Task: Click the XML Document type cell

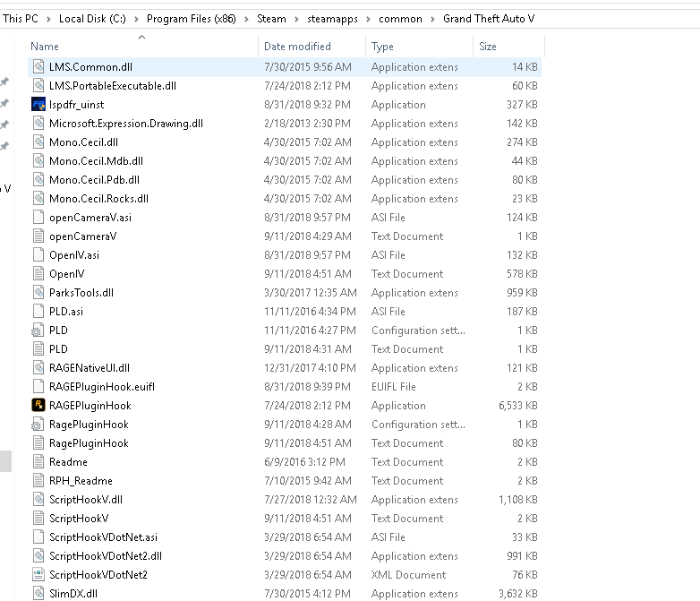Action: (x=408, y=575)
